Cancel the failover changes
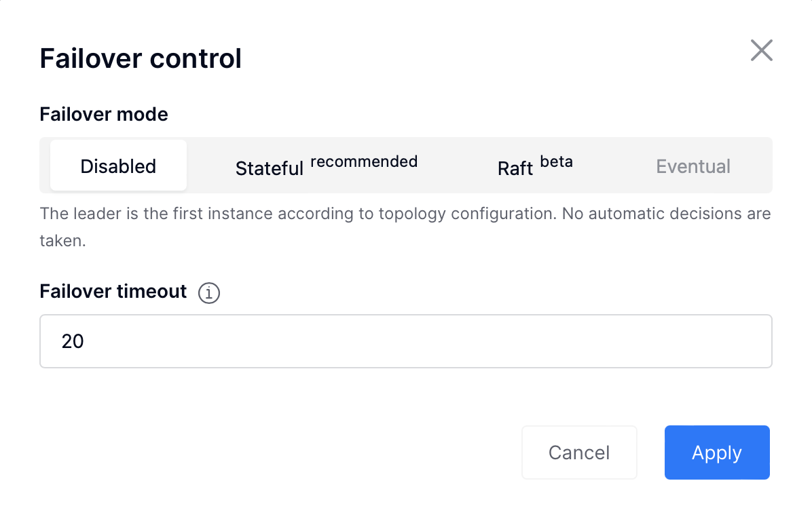The height and width of the screenshot is (521, 812). pyautogui.click(x=579, y=452)
